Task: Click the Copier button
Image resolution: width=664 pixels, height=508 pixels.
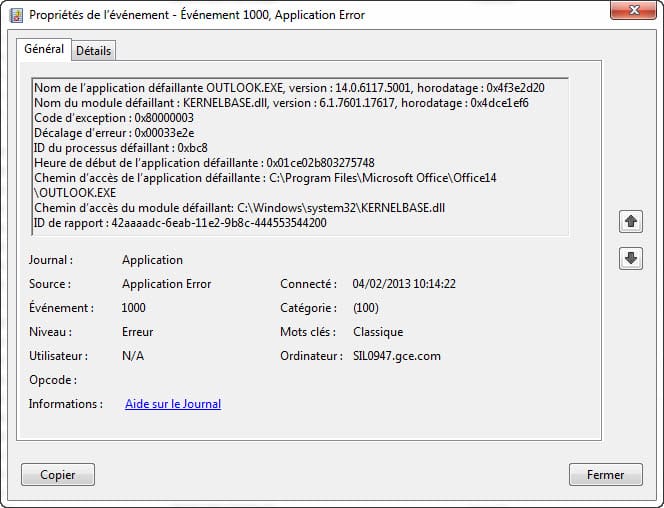Action: pyautogui.click(x=58, y=475)
